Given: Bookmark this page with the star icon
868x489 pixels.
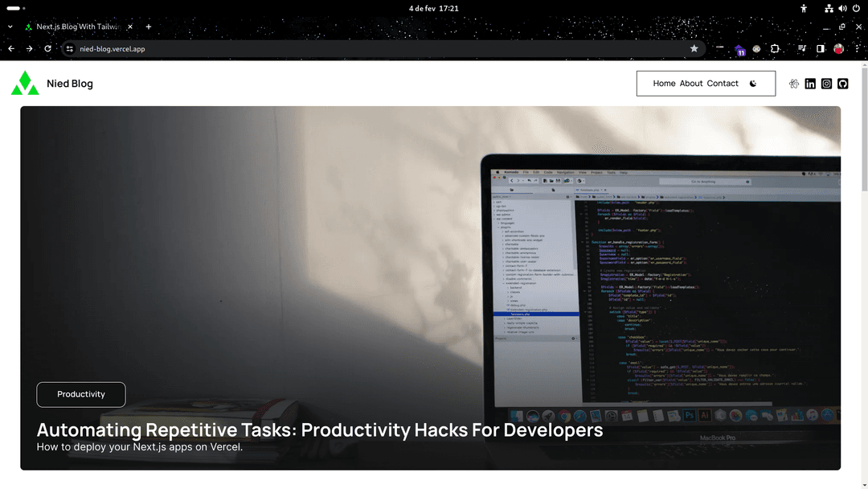Looking at the screenshot, I should click(x=694, y=48).
